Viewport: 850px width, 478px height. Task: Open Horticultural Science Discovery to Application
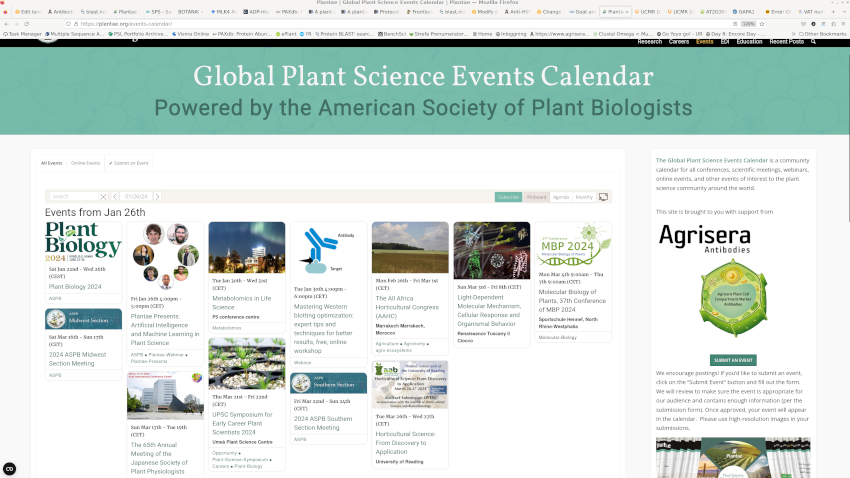405,443
